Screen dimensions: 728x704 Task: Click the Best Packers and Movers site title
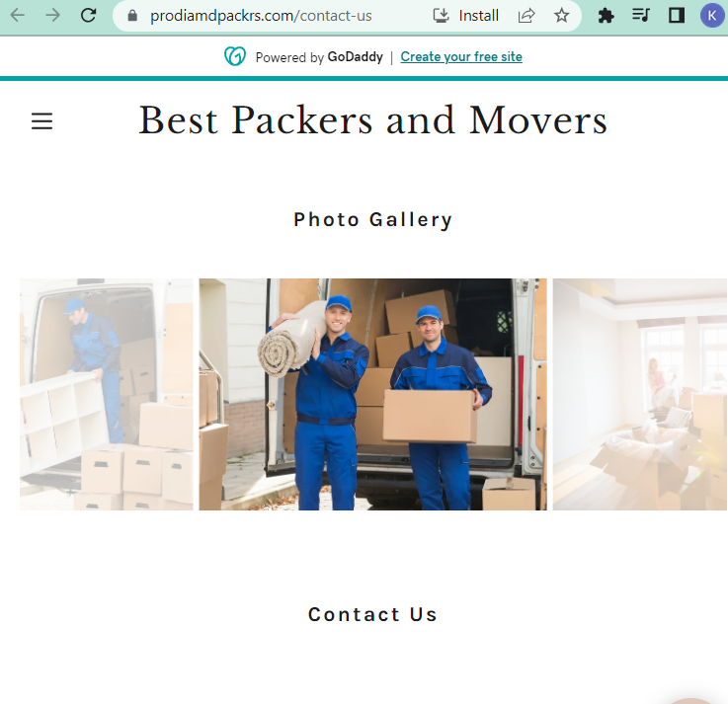pyautogui.click(x=372, y=120)
